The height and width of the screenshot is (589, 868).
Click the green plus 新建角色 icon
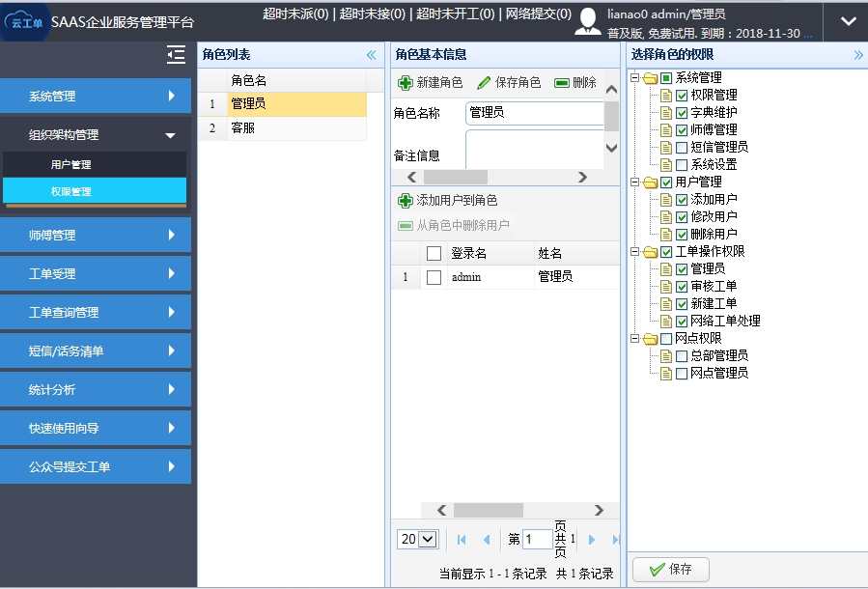(x=406, y=83)
